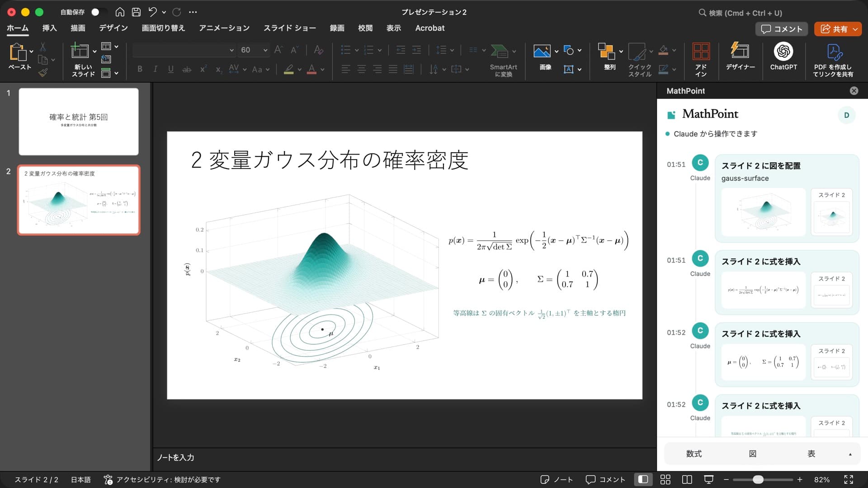Click the Insert Picture icon
The image size is (868, 488).
point(542,52)
